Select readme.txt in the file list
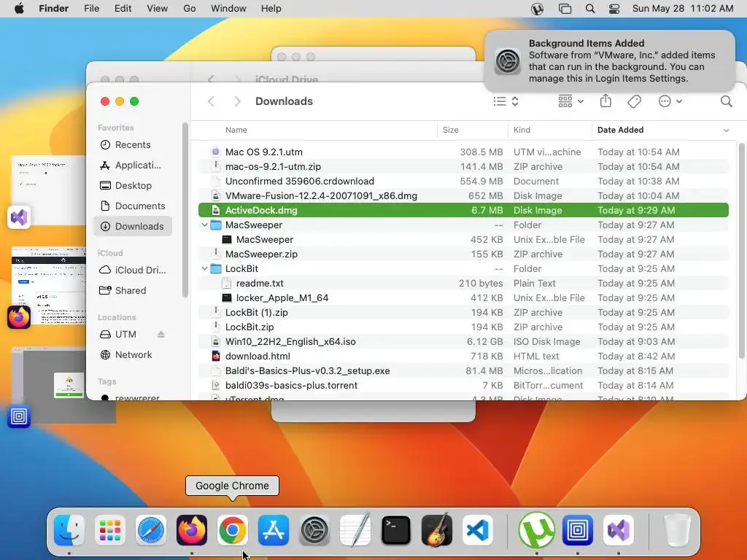The image size is (747, 560). click(x=463, y=284)
